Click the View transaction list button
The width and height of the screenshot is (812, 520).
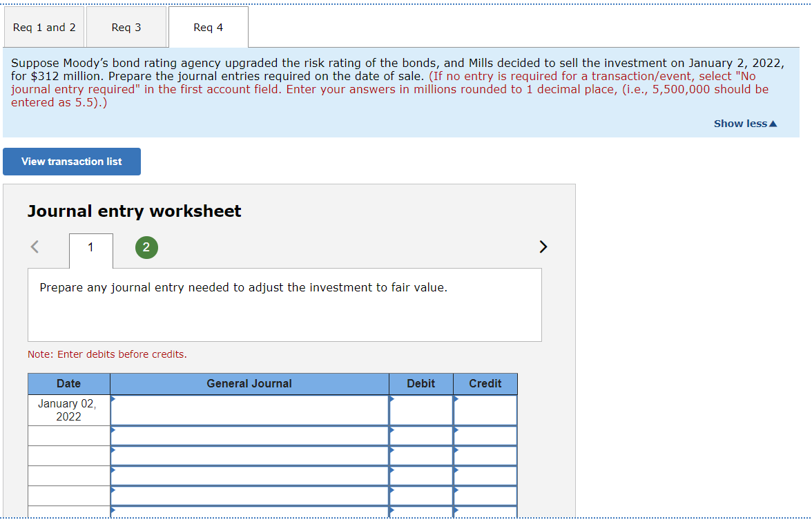(x=72, y=162)
